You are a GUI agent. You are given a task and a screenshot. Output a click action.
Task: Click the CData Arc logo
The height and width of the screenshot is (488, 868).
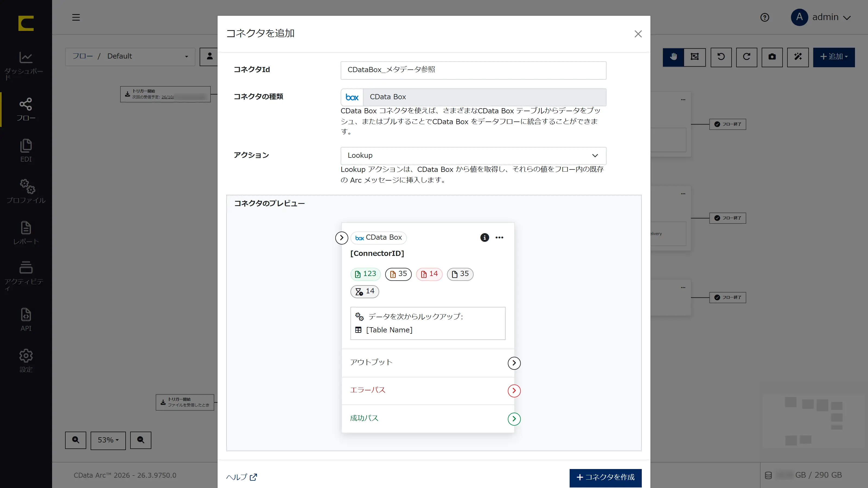[x=26, y=23]
